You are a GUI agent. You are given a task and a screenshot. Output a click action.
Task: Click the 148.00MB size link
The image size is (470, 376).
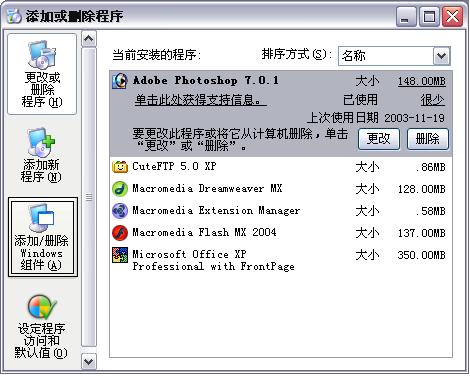tap(422, 81)
